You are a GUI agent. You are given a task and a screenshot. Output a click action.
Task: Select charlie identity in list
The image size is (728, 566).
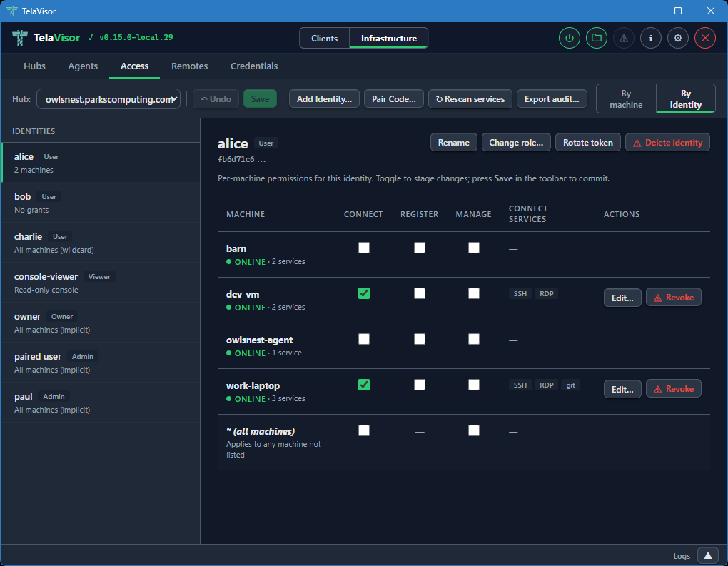101,243
